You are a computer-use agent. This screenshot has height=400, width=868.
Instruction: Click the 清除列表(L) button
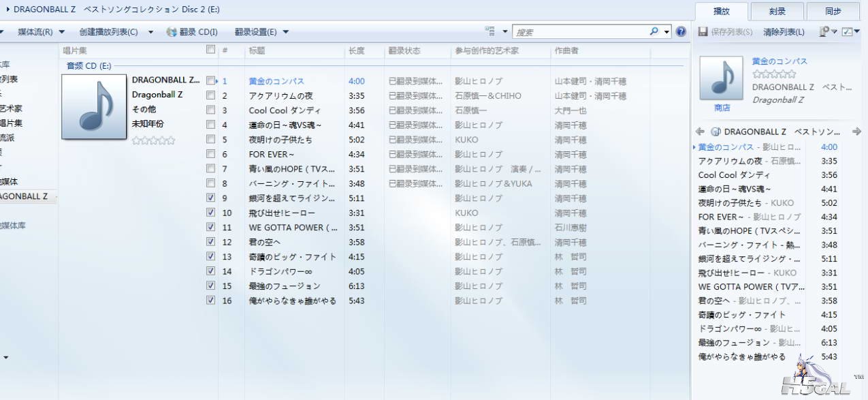point(784,31)
